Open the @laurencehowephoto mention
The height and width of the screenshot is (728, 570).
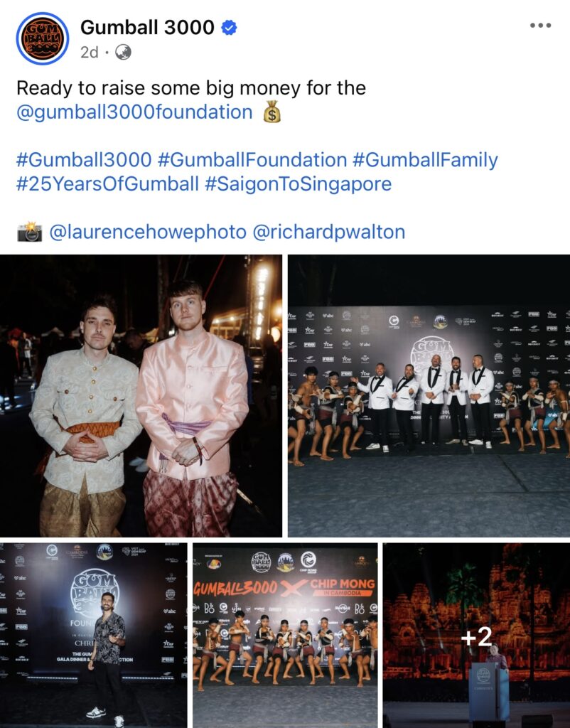148,232
